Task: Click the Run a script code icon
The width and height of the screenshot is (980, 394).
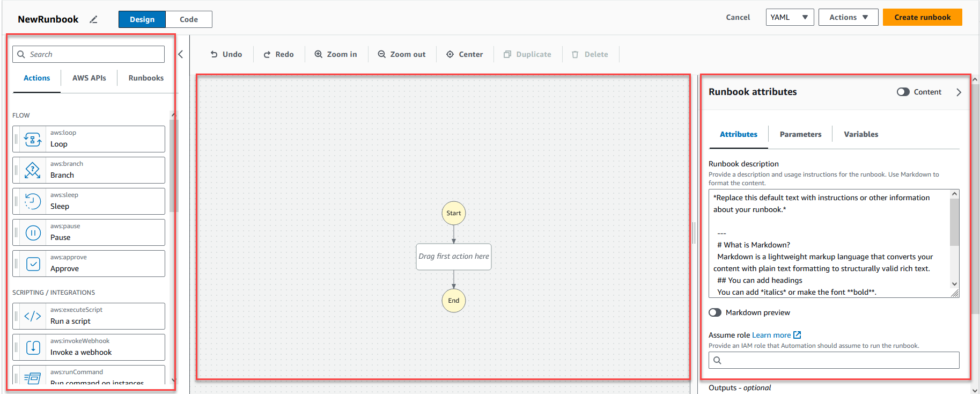Action: (x=33, y=316)
